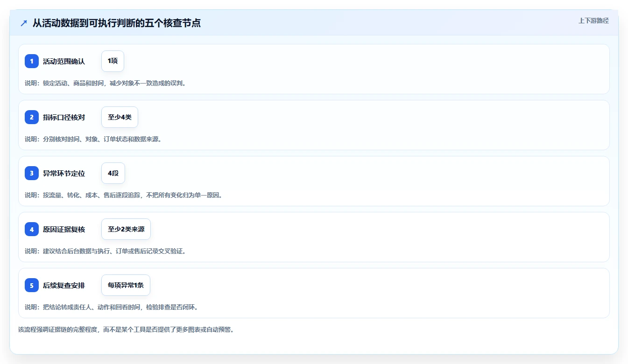Click the 至少2类来源 badge
This screenshot has height=364, width=628.
pos(126,229)
